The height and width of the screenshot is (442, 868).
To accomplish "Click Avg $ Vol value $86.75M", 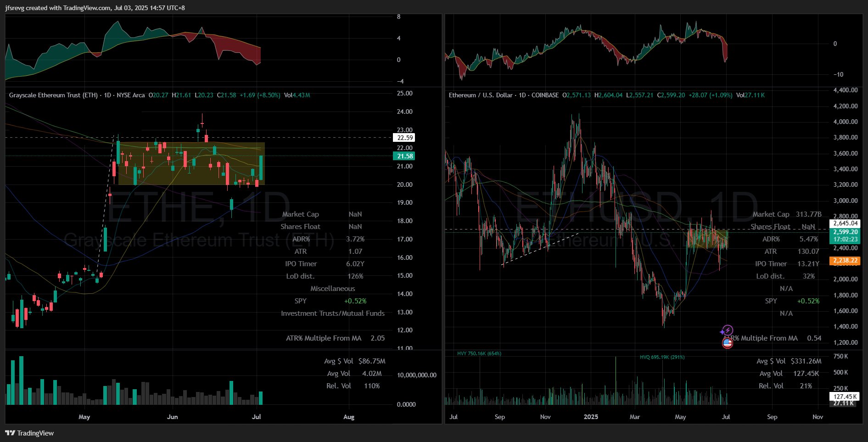I will pyautogui.click(x=372, y=361).
